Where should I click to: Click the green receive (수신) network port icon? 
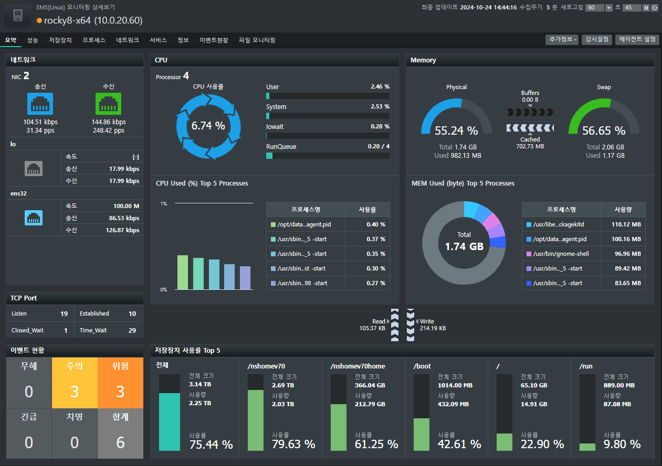108,103
